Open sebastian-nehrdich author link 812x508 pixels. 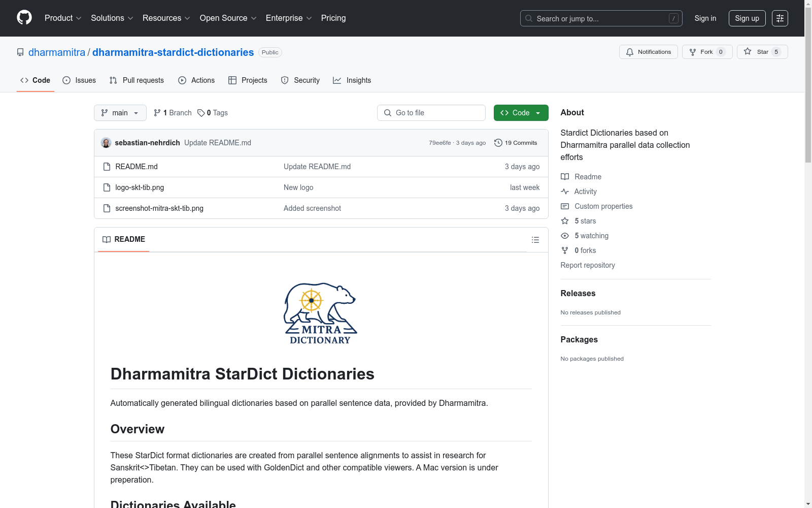tap(148, 143)
